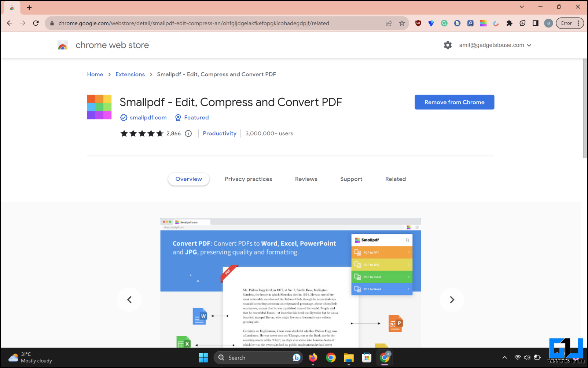Toggle the browser side panel

coord(536,23)
